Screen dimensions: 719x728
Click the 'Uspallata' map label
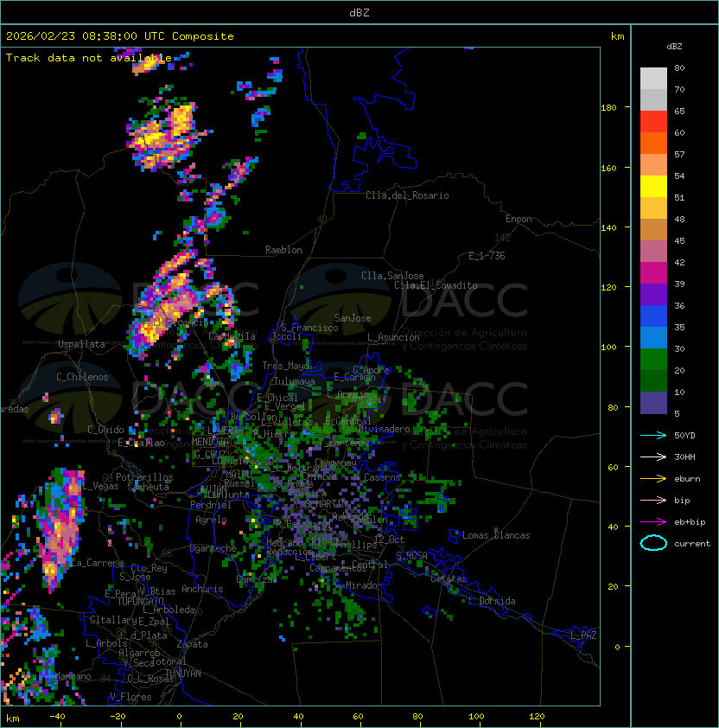tap(82, 344)
